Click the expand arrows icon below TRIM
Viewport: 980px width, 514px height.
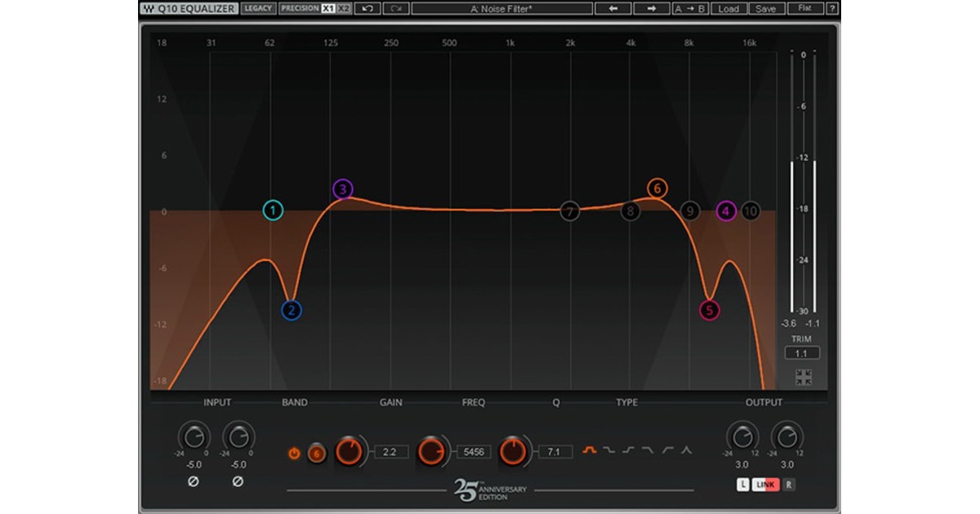804,378
